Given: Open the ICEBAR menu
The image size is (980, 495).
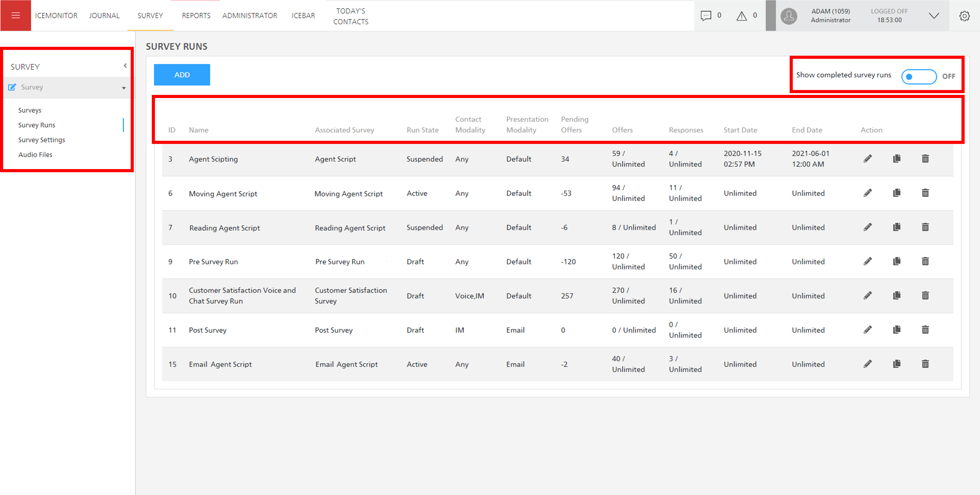Looking at the screenshot, I should [303, 16].
